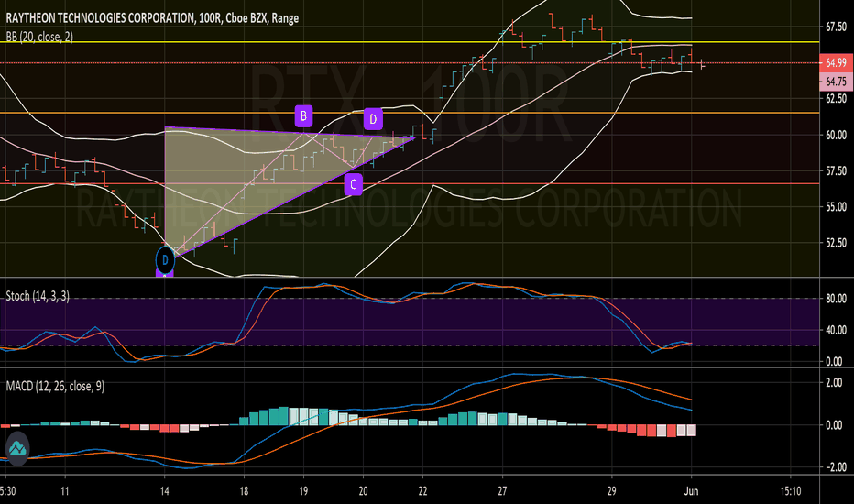854x504 pixels.
Task: Click the 19 date label on time axis
Action: click(x=303, y=491)
